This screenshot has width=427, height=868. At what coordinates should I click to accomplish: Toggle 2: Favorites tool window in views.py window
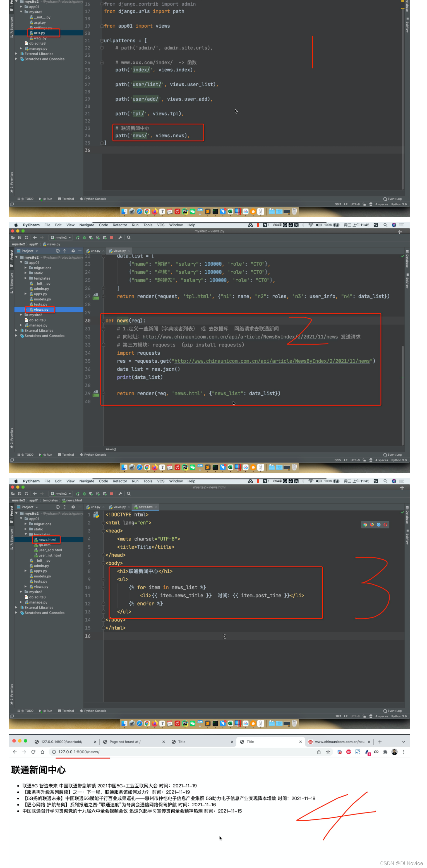pos(11,438)
